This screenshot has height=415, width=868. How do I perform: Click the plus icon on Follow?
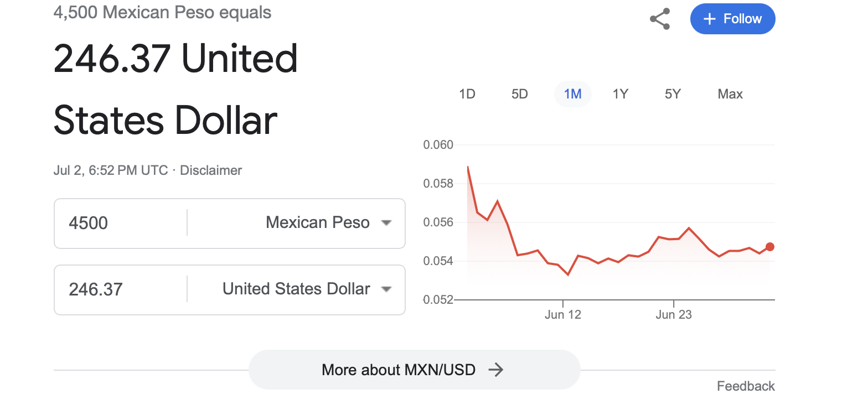tap(709, 19)
